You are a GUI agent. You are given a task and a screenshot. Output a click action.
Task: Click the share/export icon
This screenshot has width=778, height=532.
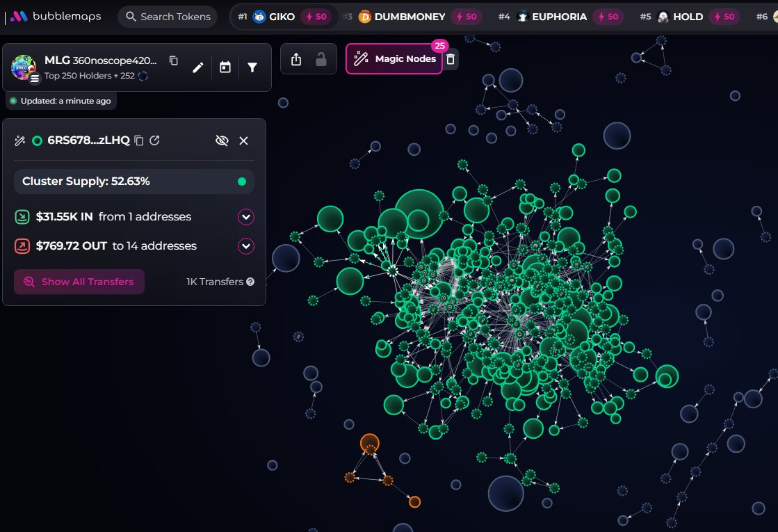(x=296, y=60)
